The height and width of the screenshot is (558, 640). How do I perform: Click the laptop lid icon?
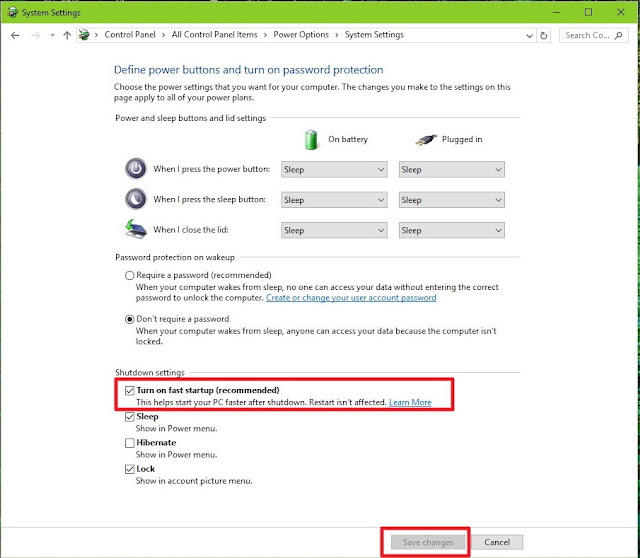point(136,229)
